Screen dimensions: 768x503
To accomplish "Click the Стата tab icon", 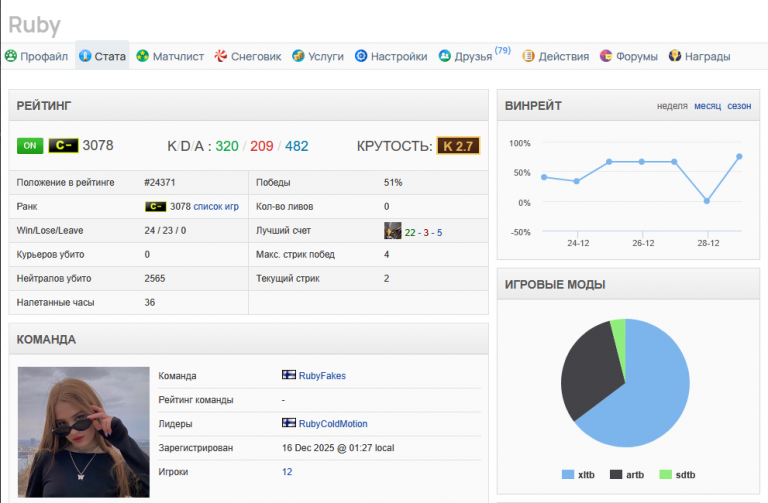I will click(x=85, y=56).
